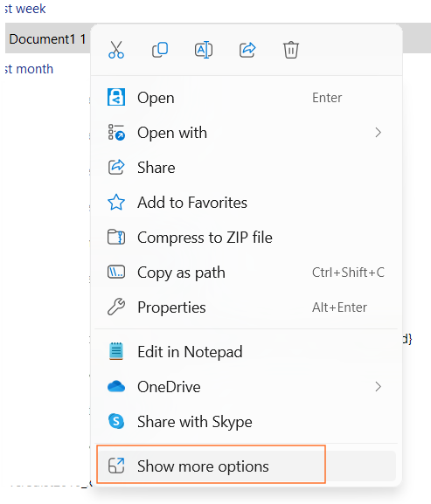
Task: Select the Share menu entry text
Action: (x=156, y=168)
